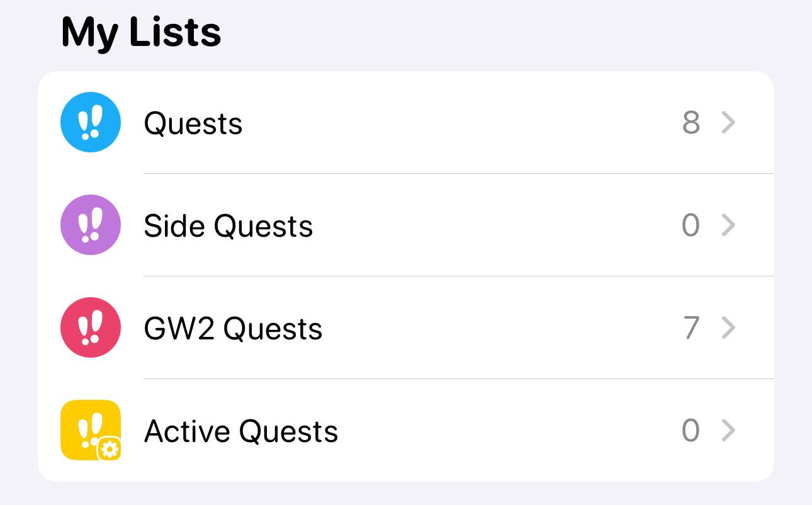Click the count showing 8 beside Quests
Image resolution: width=812 pixels, height=505 pixels.
coord(691,123)
